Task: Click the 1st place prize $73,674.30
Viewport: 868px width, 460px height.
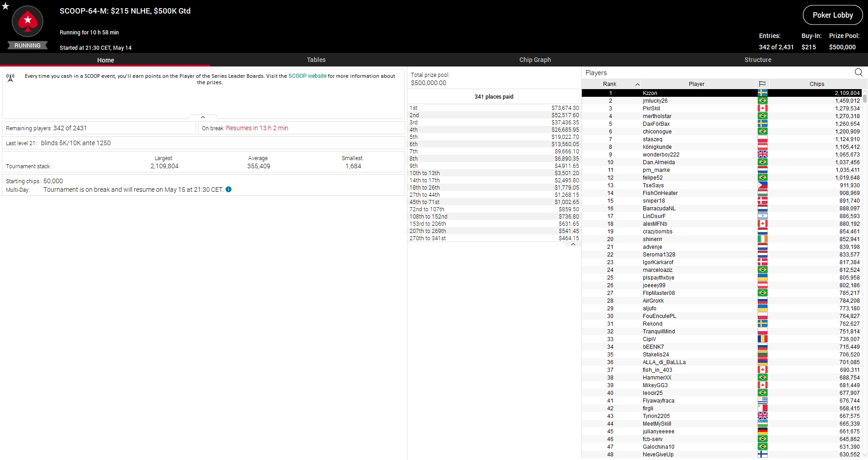Action: click(x=565, y=108)
